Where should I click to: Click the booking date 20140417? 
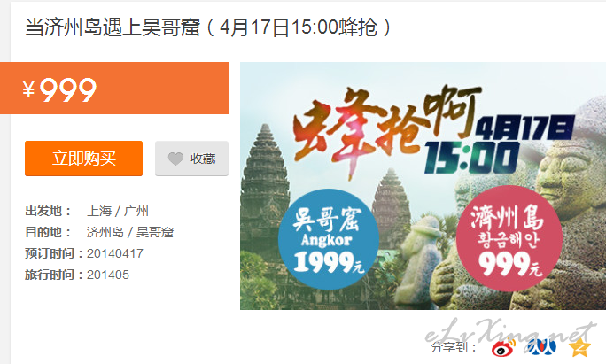[x=115, y=253]
